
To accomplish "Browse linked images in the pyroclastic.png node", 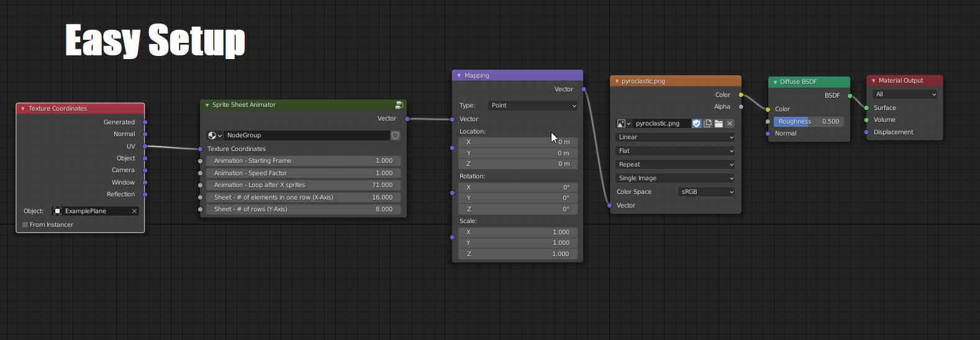I will pos(624,124).
